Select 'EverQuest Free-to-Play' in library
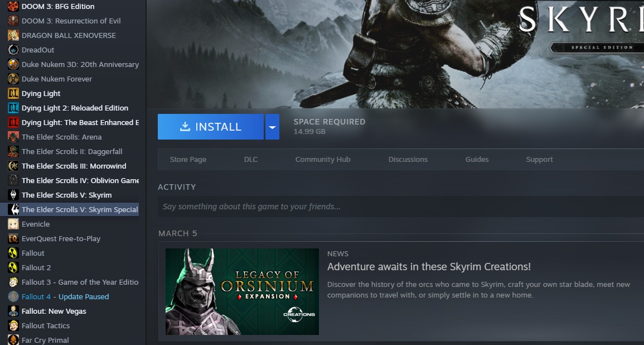Image resolution: width=644 pixels, height=345 pixels. click(x=61, y=238)
